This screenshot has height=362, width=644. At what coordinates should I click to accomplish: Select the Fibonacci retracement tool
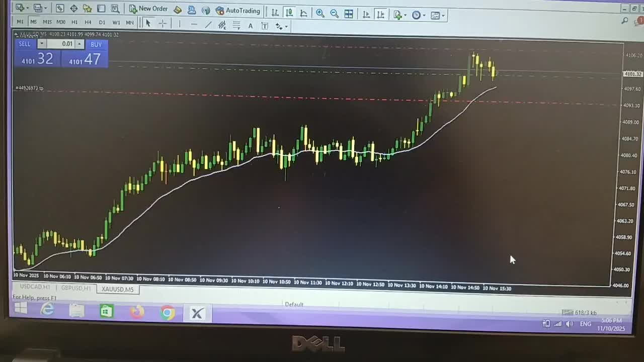click(x=236, y=25)
